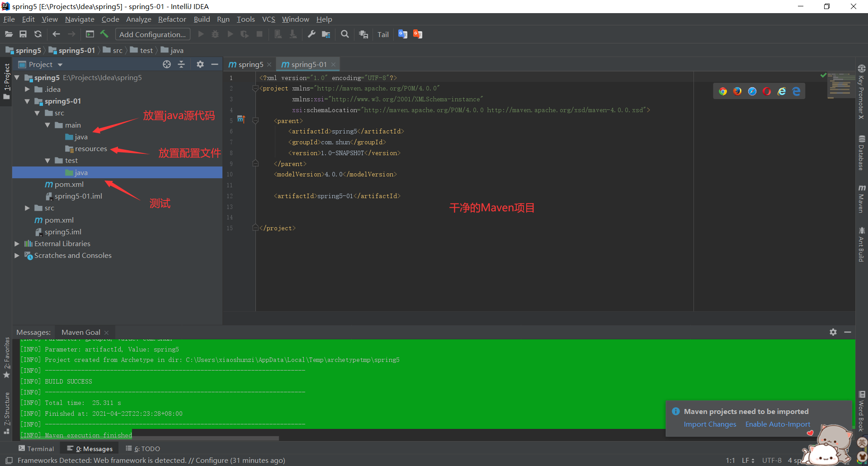Click the java breadcrumb in navigation bar
Viewport: 868px width, 466px height.
tap(172, 50)
